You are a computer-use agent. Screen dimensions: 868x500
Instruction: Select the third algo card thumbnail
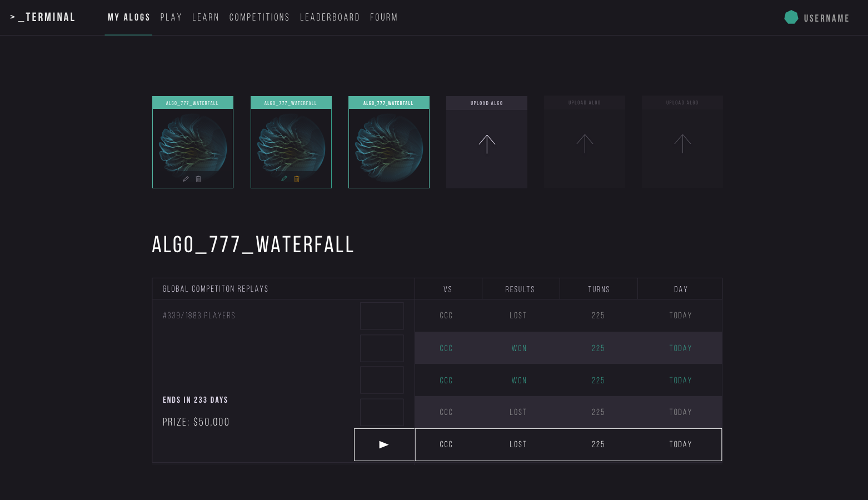389,147
